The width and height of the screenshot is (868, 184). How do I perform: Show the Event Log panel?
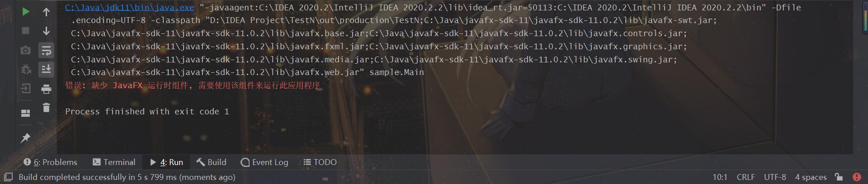tap(264, 162)
